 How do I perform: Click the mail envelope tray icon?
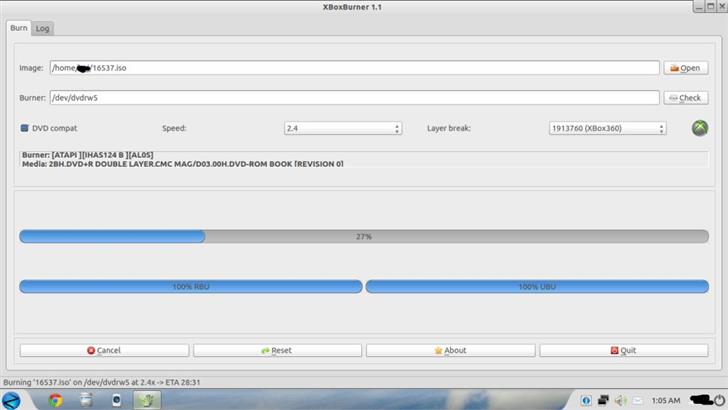pyautogui.click(x=638, y=400)
